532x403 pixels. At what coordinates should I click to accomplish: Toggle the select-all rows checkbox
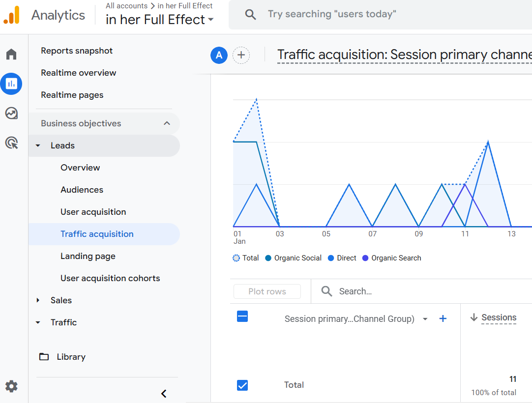[x=242, y=316]
